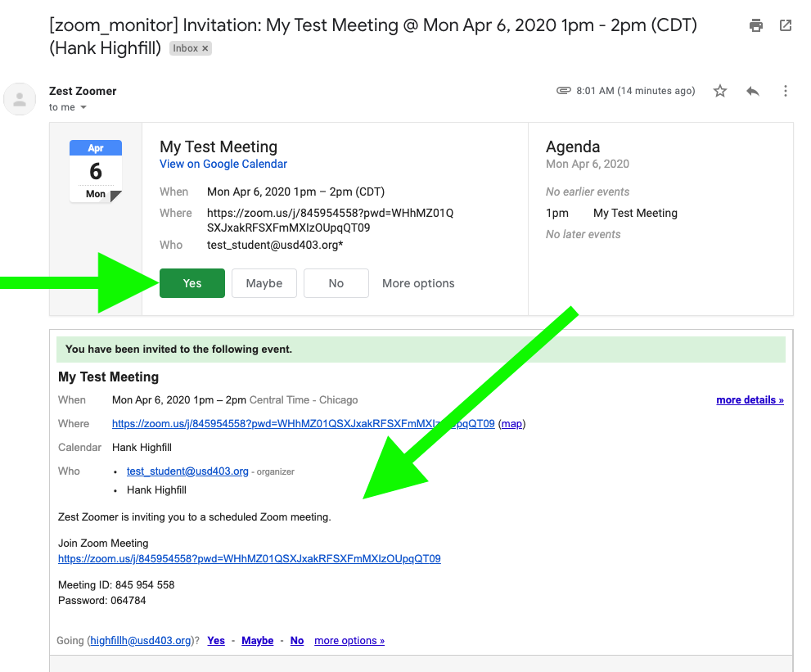Star this email from Zest Zoomer

coord(720,91)
